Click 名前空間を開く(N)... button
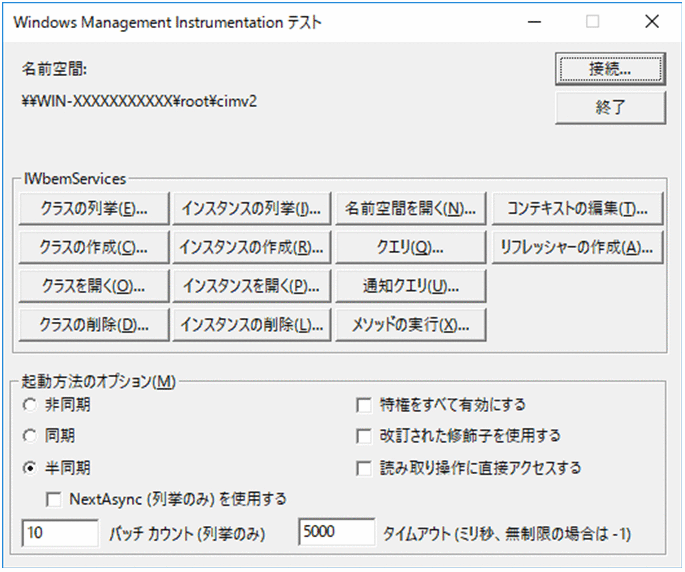685x572 pixels. (x=411, y=209)
